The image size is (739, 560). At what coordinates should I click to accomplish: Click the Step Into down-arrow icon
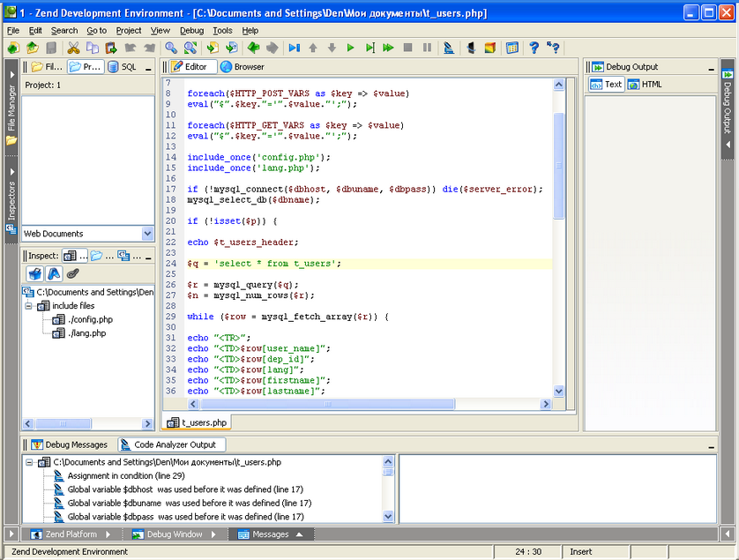point(332,48)
